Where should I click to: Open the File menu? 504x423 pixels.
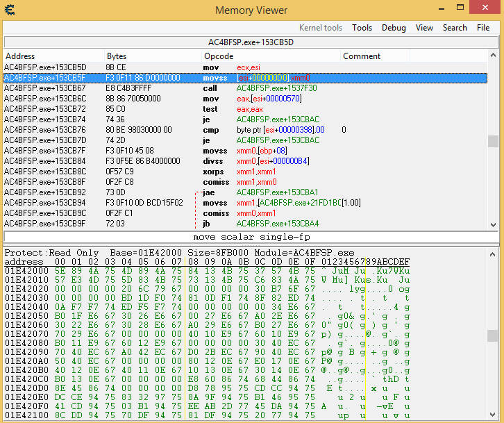[483, 28]
